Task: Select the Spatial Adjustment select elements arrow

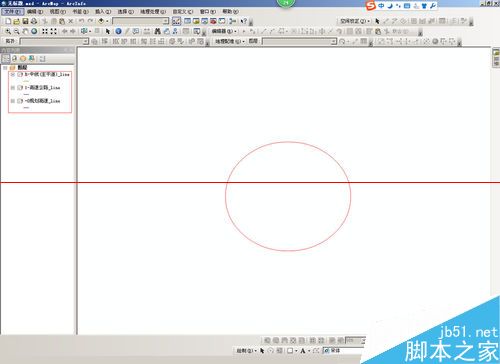Action: pyautogui.click(x=377, y=21)
